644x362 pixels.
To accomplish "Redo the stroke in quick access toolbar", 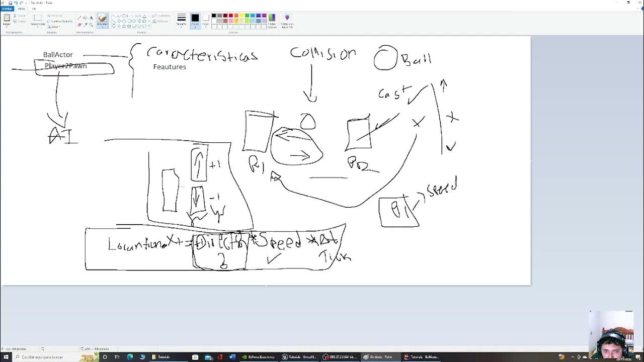I will pos(22,3).
